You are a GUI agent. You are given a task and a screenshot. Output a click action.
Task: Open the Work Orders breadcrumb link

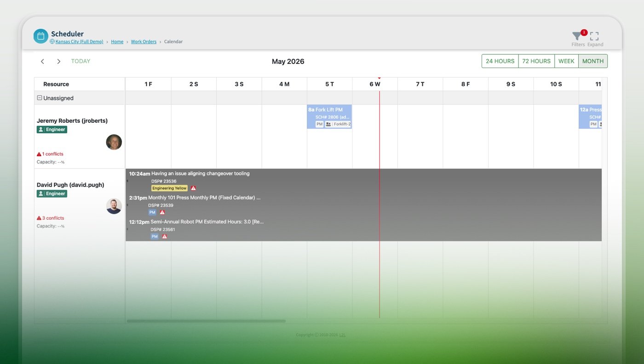[144, 41]
